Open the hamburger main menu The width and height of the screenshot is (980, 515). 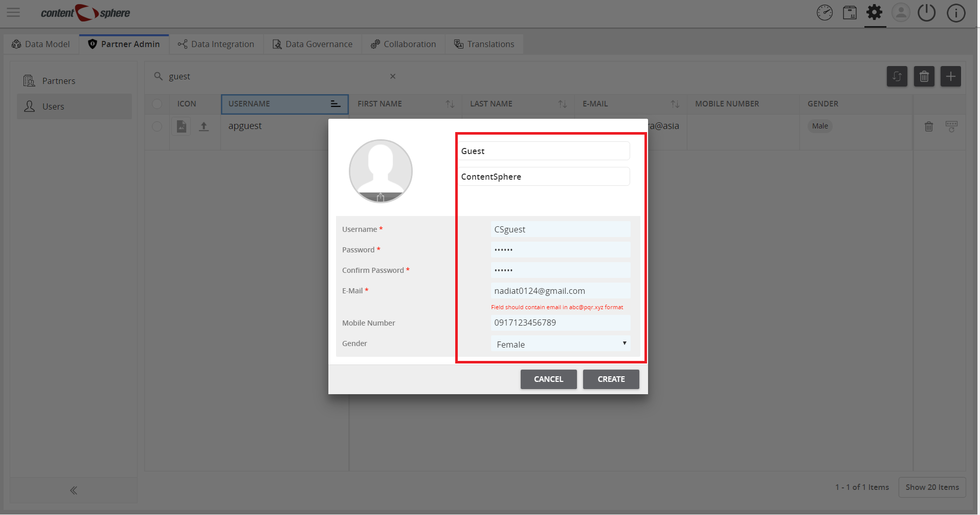[13, 12]
